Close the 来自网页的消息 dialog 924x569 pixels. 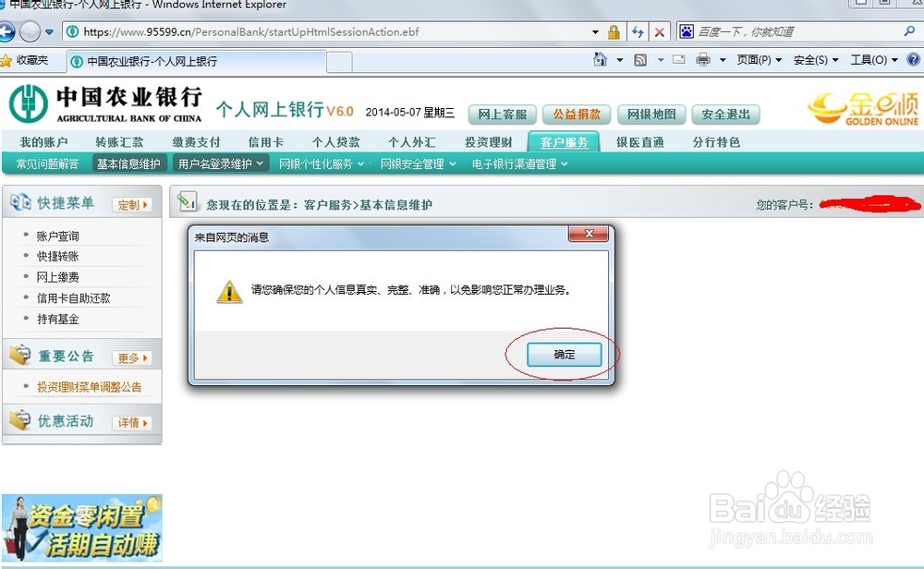[x=588, y=234]
